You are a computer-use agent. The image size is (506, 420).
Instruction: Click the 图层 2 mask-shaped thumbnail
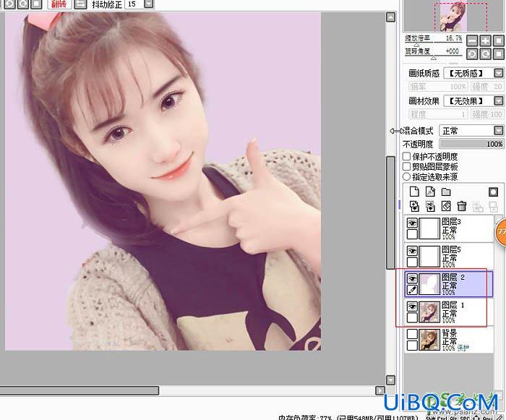coord(429,284)
